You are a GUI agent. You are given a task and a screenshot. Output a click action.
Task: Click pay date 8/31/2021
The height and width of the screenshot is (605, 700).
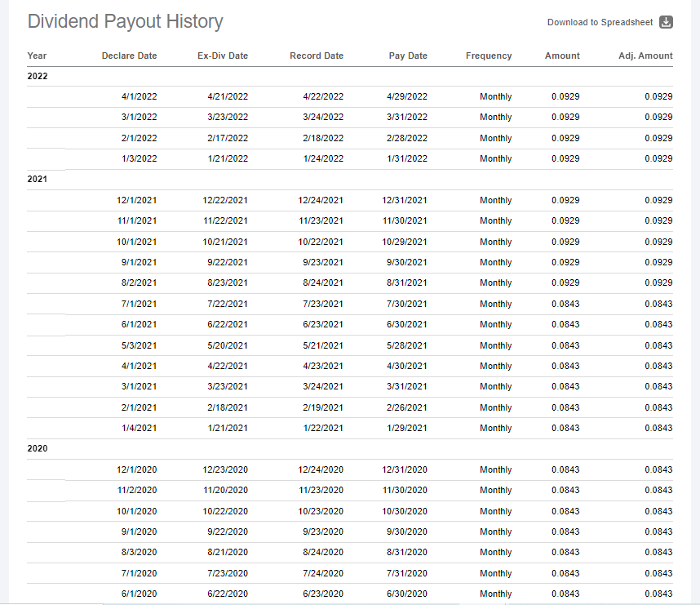[x=406, y=282]
